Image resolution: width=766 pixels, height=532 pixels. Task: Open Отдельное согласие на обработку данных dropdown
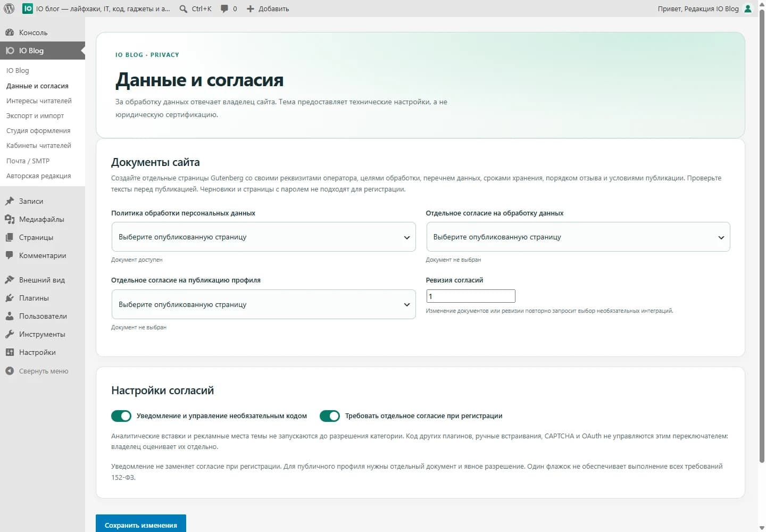[x=578, y=237]
